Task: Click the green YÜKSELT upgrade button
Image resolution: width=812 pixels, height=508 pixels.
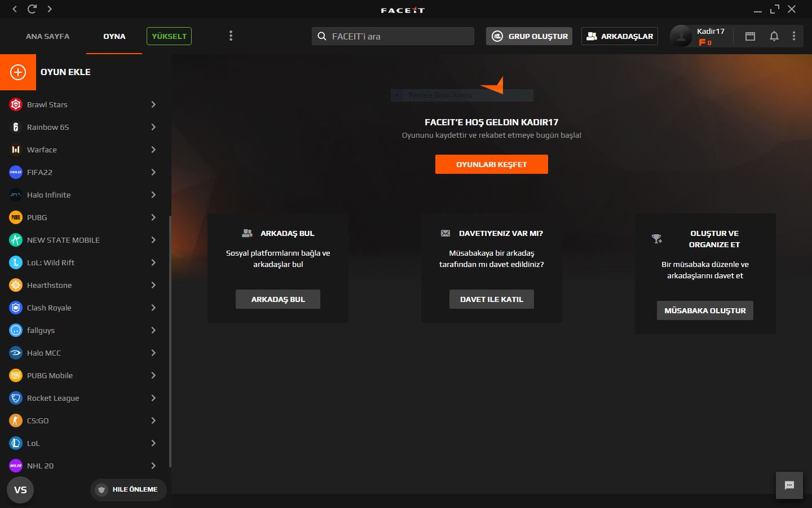Action: pyautogui.click(x=169, y=36)
